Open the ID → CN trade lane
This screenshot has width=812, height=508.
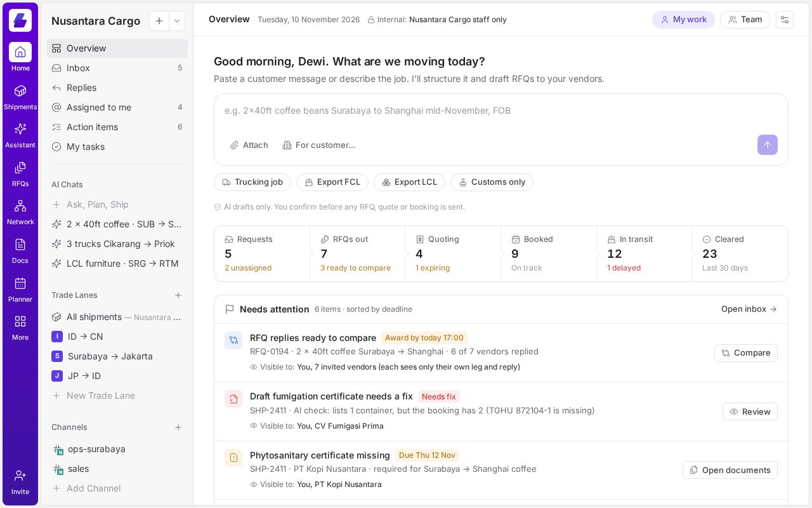click(117, 337)
